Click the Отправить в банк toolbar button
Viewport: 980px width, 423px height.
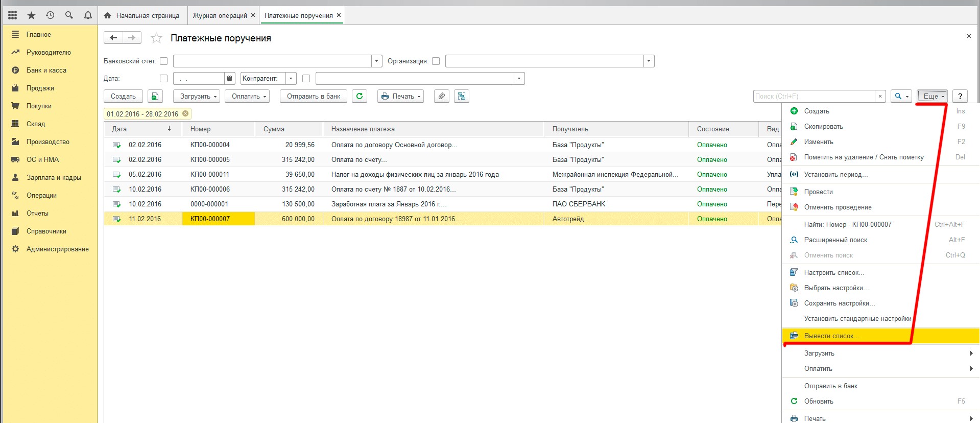[x=313, y=96]
